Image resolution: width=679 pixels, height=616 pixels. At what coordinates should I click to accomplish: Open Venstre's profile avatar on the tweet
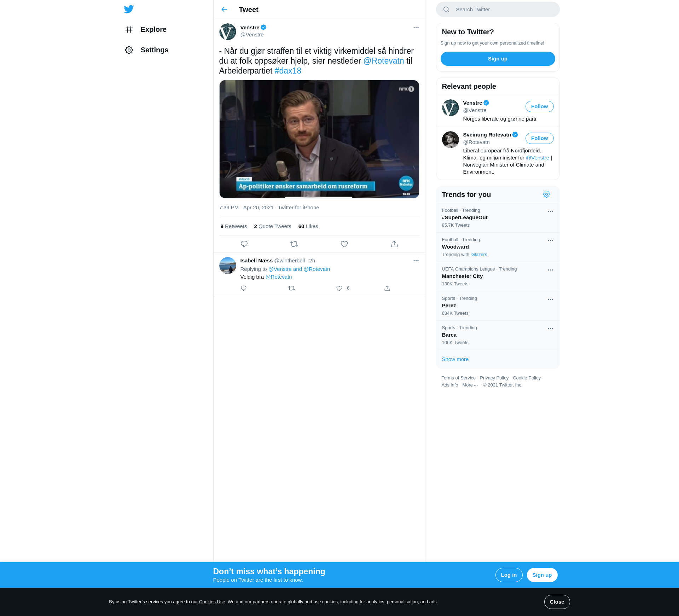pos(227,31)
